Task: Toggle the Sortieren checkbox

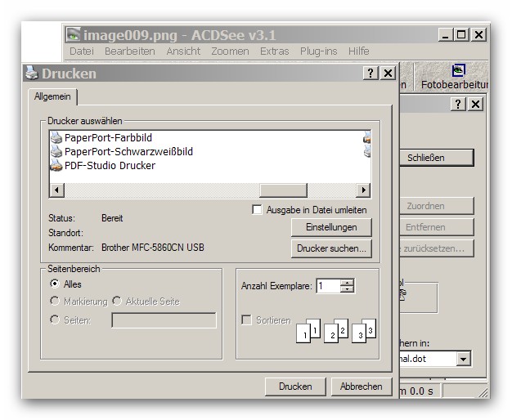Action: (246, 319)
